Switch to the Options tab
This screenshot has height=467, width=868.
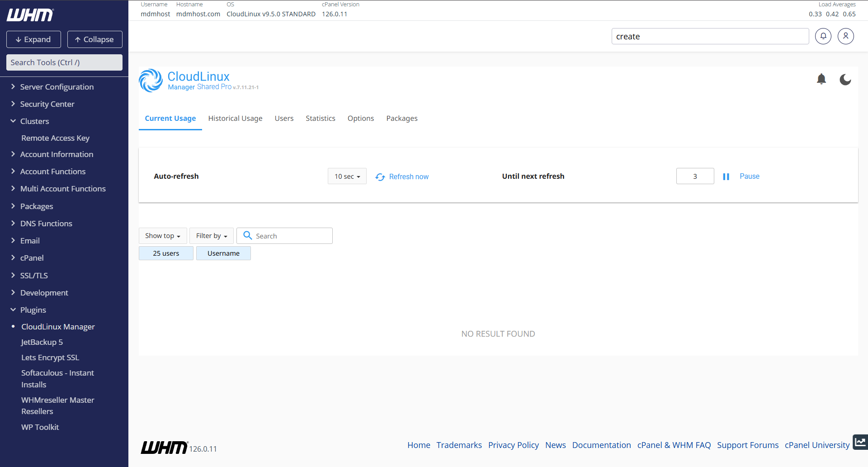[x=361, y=118]
